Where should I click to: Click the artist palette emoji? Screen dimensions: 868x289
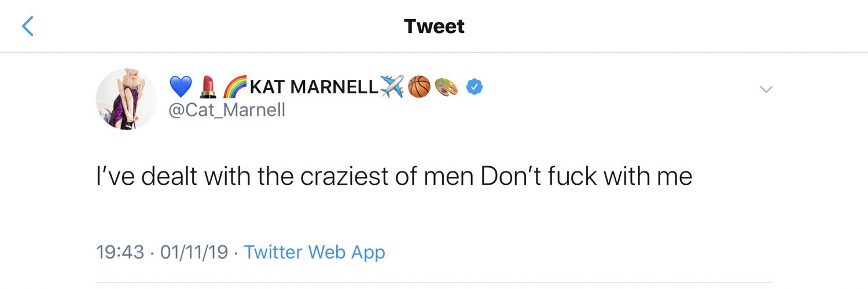(x=446, y=87)
